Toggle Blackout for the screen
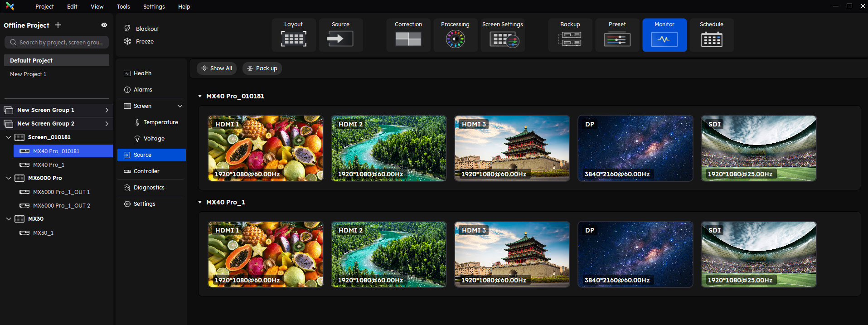The height and width of the screenshot is (325, 868). tap(142, 29)
